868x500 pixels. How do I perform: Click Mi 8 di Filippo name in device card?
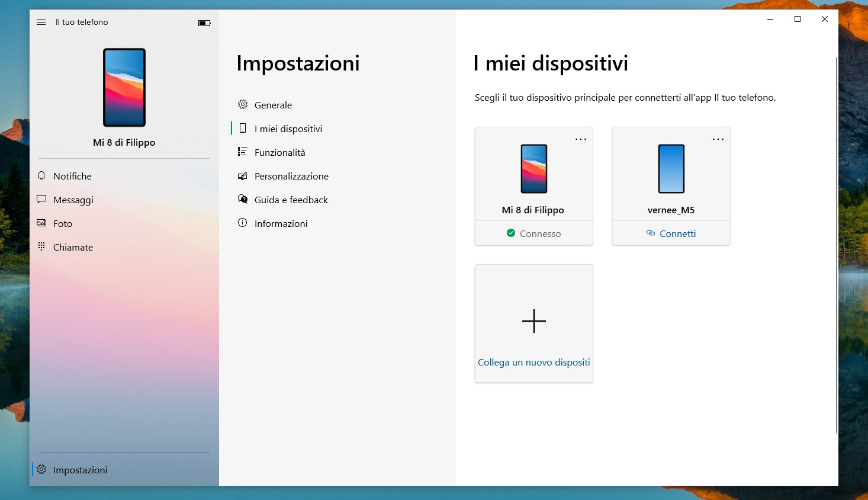(x=533, y=210)
